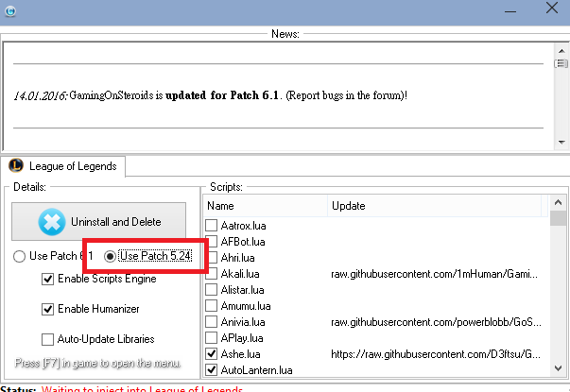The width and height of the screenshot is (570, 392).
Task: Click the Anivia.lua powerblobb update URL
Action: coord(436,322)
